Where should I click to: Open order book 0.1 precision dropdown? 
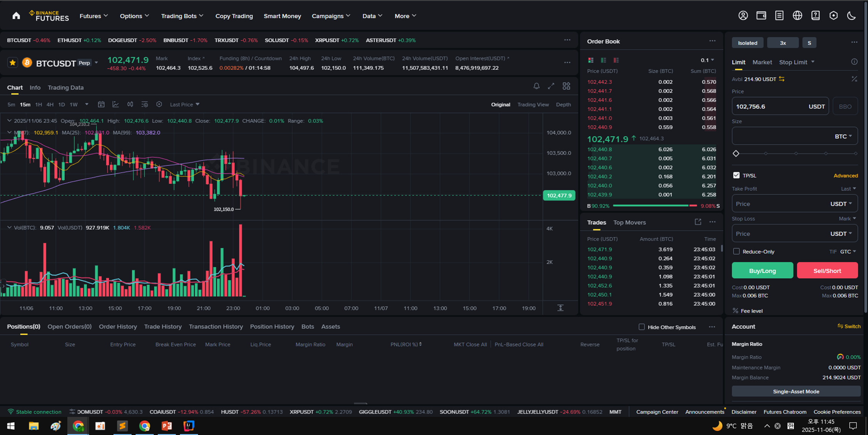pyautogui.click(x=707, y=60)
